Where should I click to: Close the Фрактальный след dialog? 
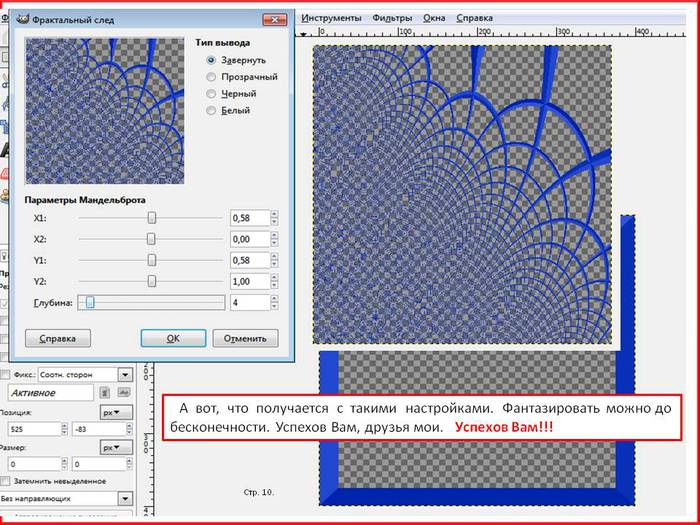coord(274,20)
